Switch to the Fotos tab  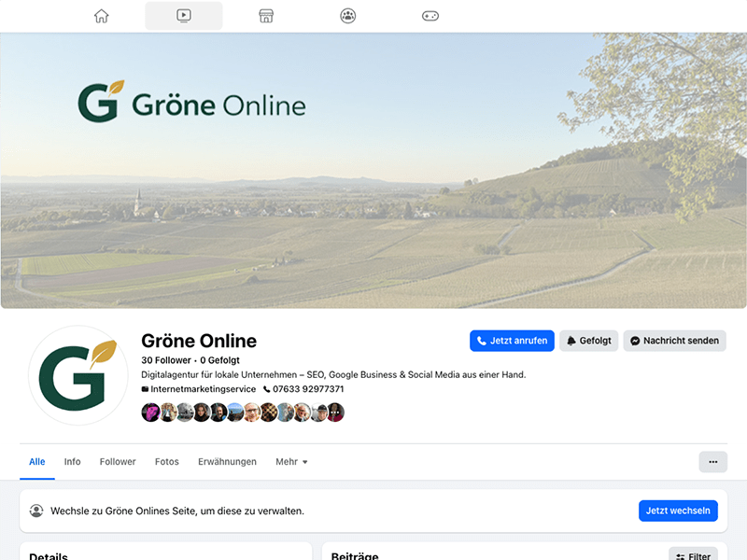click(x=167, y=462)
